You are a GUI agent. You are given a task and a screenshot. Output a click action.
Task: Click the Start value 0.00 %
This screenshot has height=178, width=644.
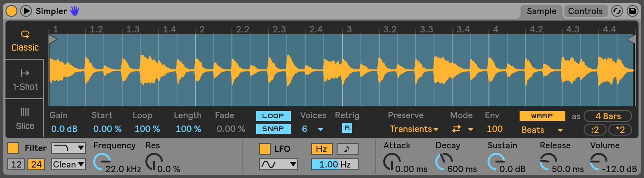click(x=107, y=129)
